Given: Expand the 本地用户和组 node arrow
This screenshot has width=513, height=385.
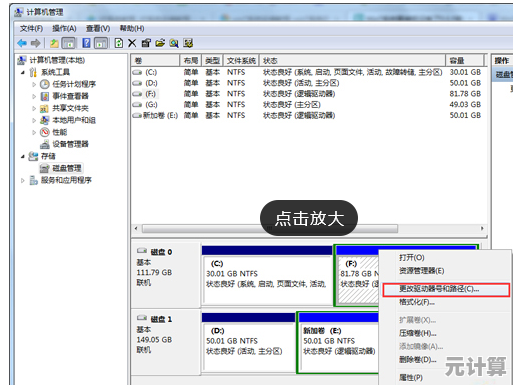Looking at the screenshot, I should pyautogui.click(x=34, y=120).
